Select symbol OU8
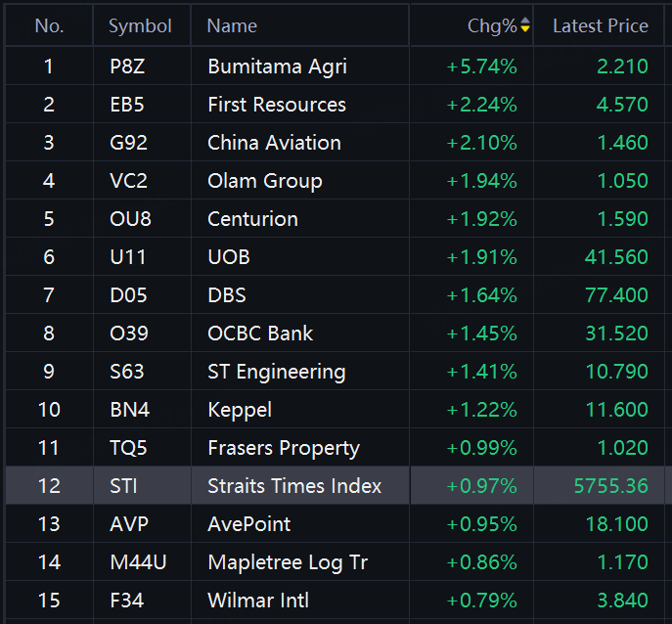The image size is (672, 624). coord(130,219)
